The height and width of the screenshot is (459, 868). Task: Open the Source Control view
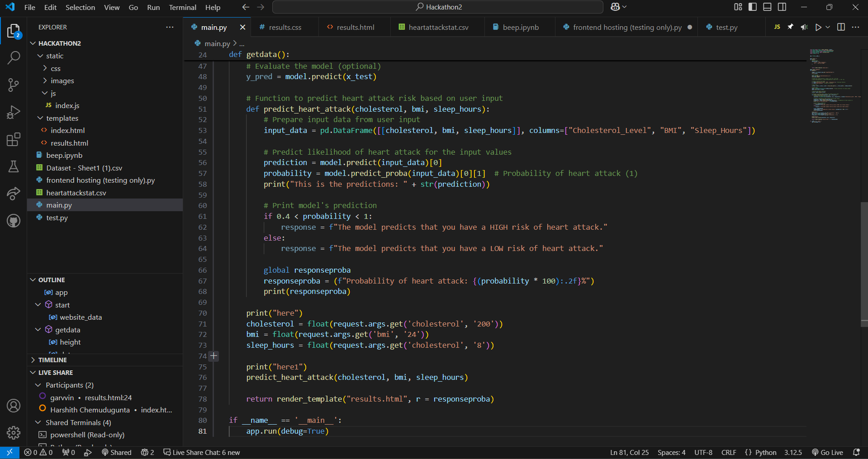[14, 85]
